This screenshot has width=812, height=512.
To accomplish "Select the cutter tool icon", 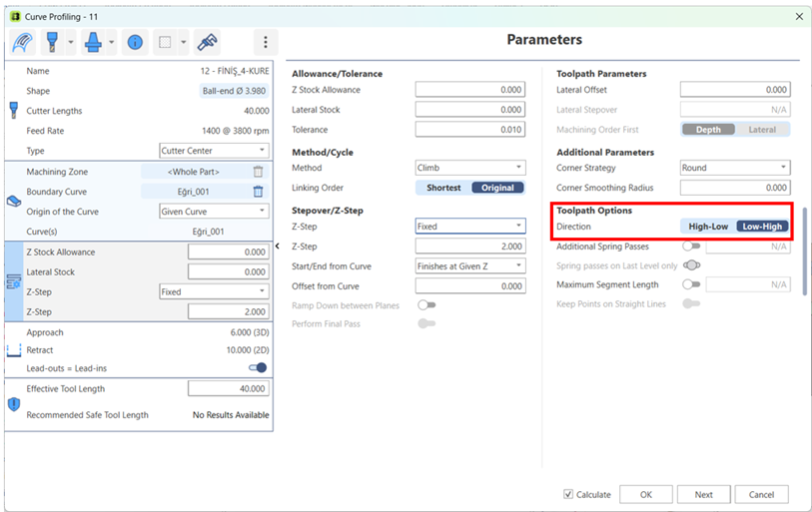I will pyautogui.click(x=52, y=42).
